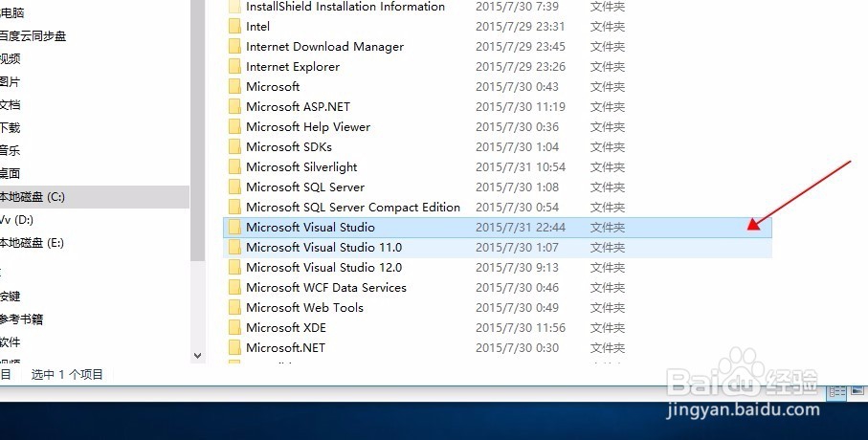The width and height of the screenshot is (868, 440).
Task: Click navigation pane scrollbar down arrow
Action: pos(198,356)
